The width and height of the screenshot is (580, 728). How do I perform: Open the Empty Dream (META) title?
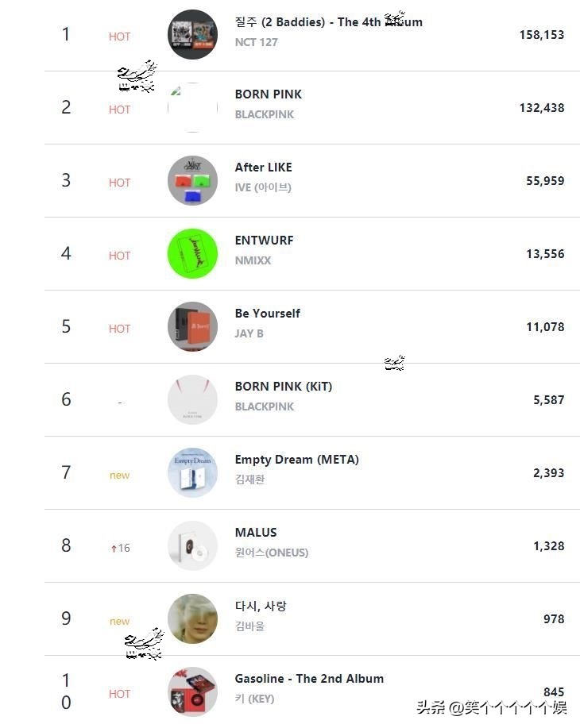pos(296,459)
